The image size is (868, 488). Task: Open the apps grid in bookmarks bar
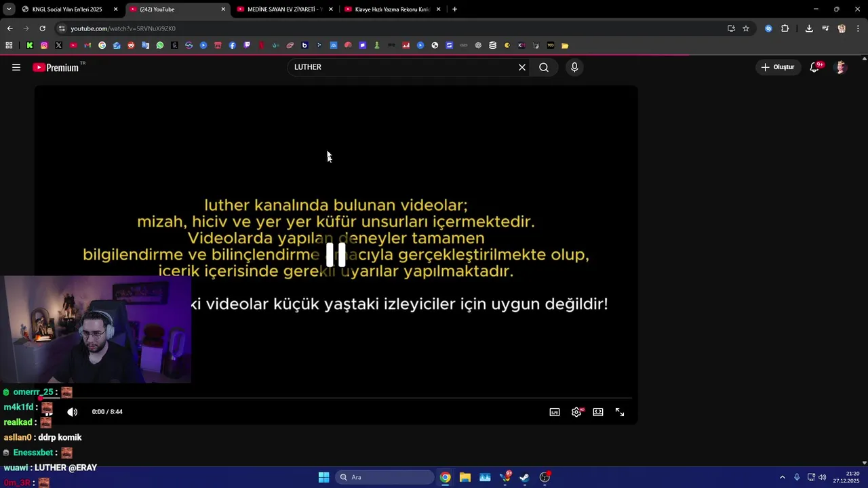click(9, 45)
